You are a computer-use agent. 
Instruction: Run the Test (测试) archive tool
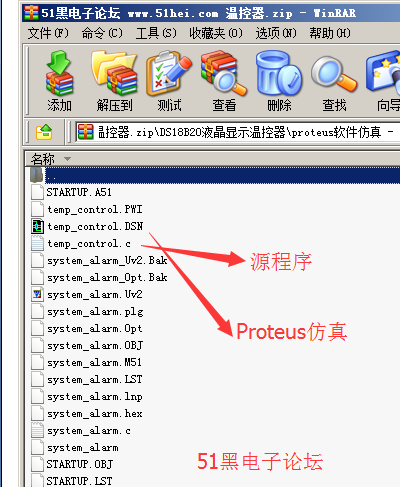coord(169,81)
